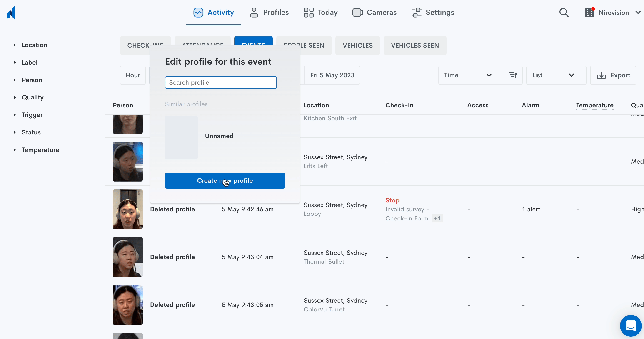Click the Person column header
Viewport: 644px width, 339px height.
pos(123,105)
